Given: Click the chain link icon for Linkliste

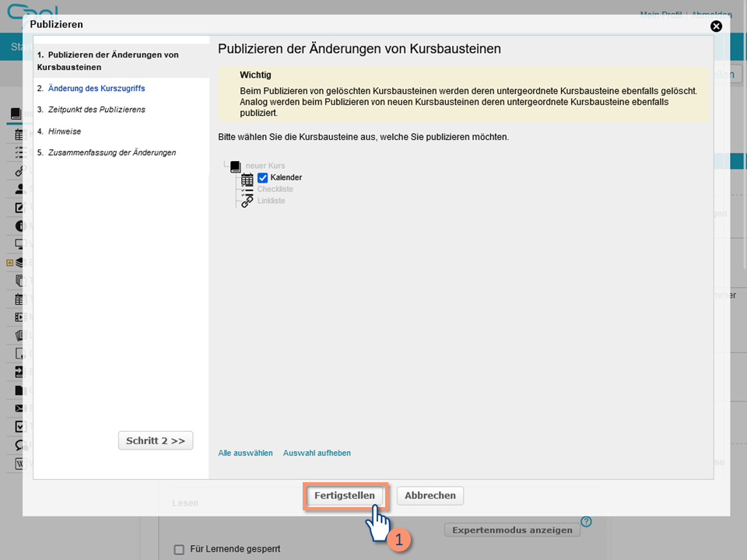Looking at the screenshot, I should pos(247,201).
